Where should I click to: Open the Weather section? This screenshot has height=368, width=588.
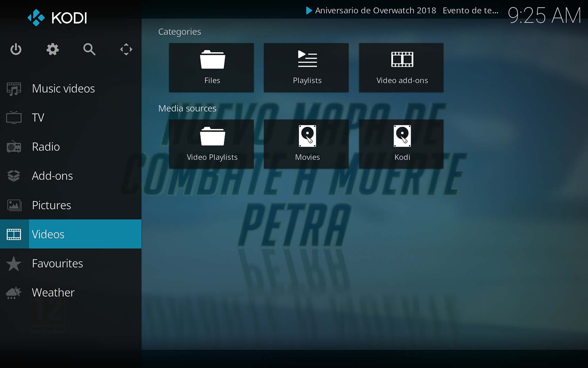[x=53, y=292]
